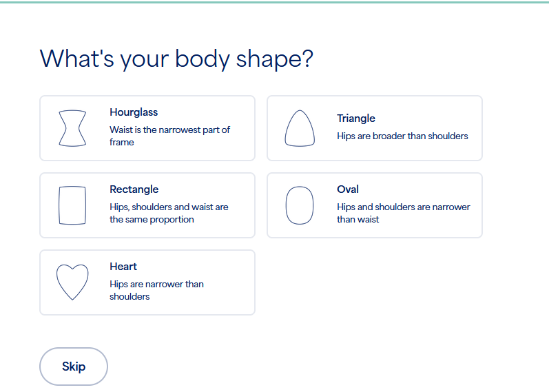Click 'Waist is the narrowest part of frame'
Image resolution: width=549 pixels, height=392 pixels.
pos(170,136)
